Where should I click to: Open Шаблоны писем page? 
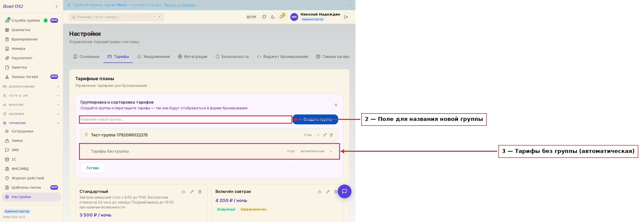click(31, 187)
